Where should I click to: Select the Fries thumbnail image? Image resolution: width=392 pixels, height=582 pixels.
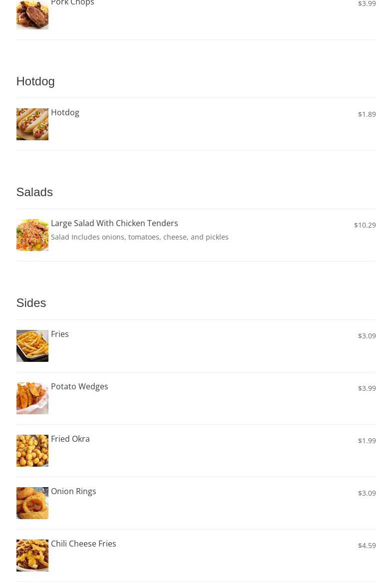pyautogui.click(x=32, y=345)
